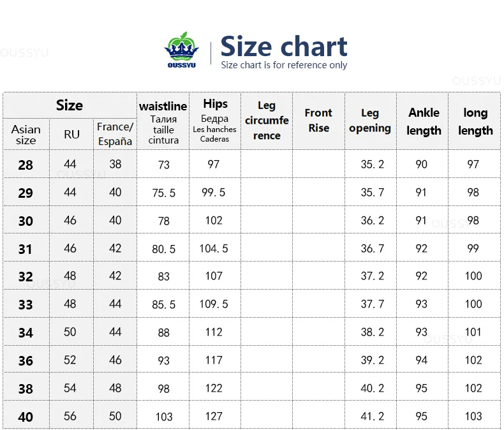The width and height of the screenshot is (504, 430).
Task: Click the OUSSYU apple crown logo
Action: coord(182,50)
